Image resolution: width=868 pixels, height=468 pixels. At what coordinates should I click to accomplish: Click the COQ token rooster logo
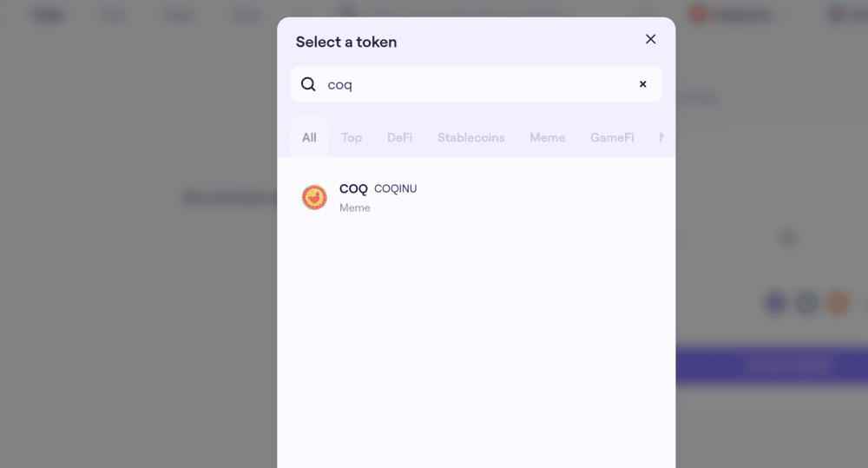314,197
